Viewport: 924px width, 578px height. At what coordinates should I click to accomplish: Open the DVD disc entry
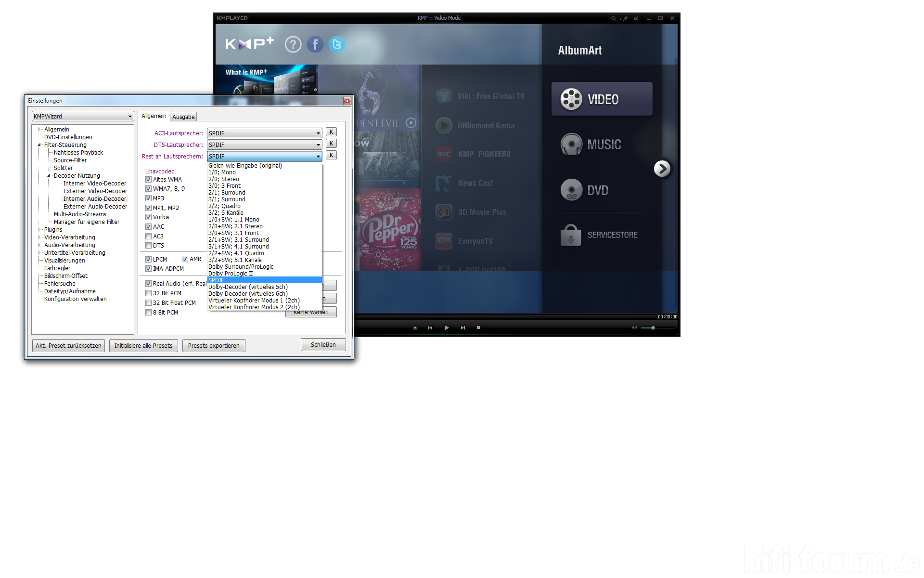(x=585, y=190)
